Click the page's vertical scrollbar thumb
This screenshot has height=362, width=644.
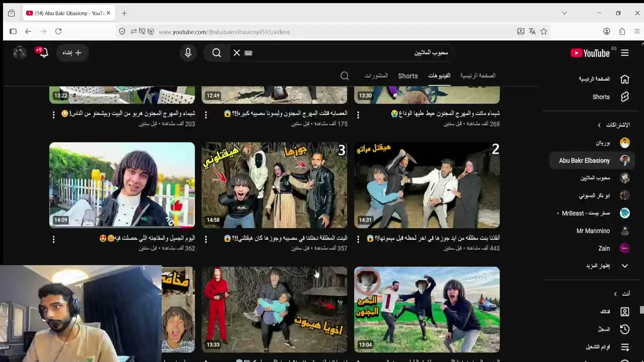641,310
